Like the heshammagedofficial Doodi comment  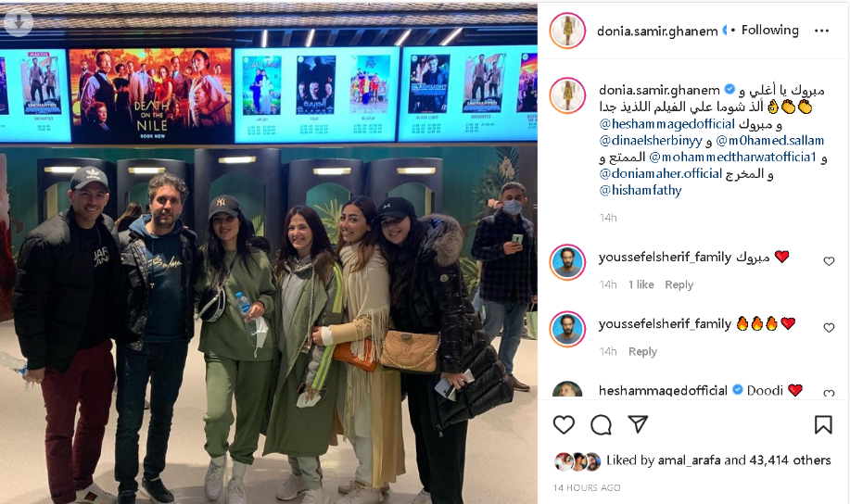click(829, 394)
